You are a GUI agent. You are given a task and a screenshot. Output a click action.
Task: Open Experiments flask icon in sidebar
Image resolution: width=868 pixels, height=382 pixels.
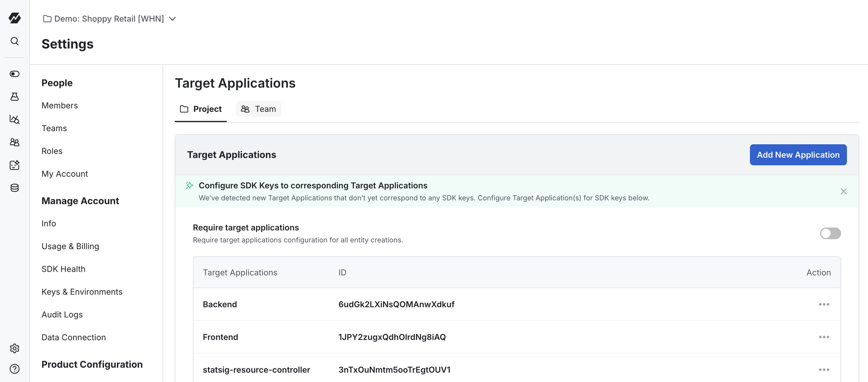15,97
